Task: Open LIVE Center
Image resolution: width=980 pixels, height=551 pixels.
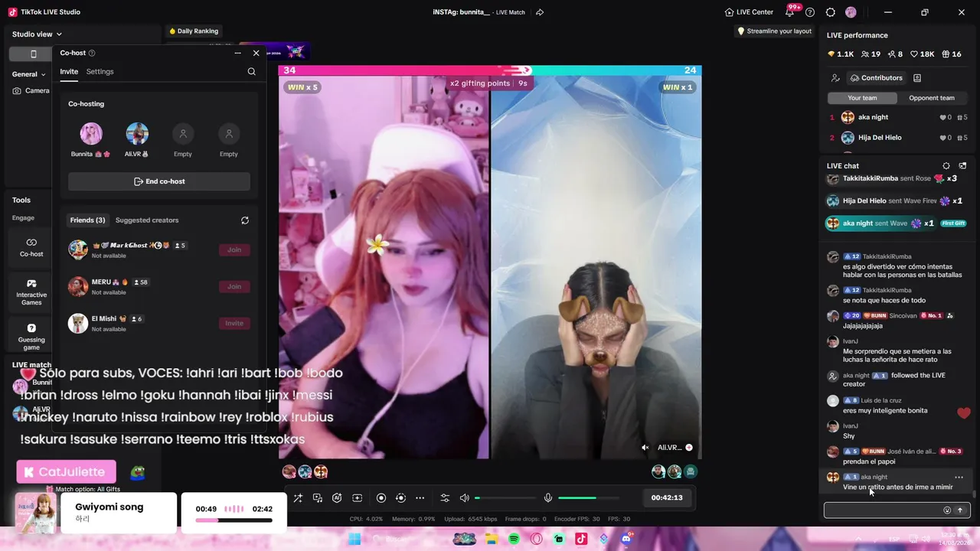Action: pyautogui.click(x=749, y=12)
